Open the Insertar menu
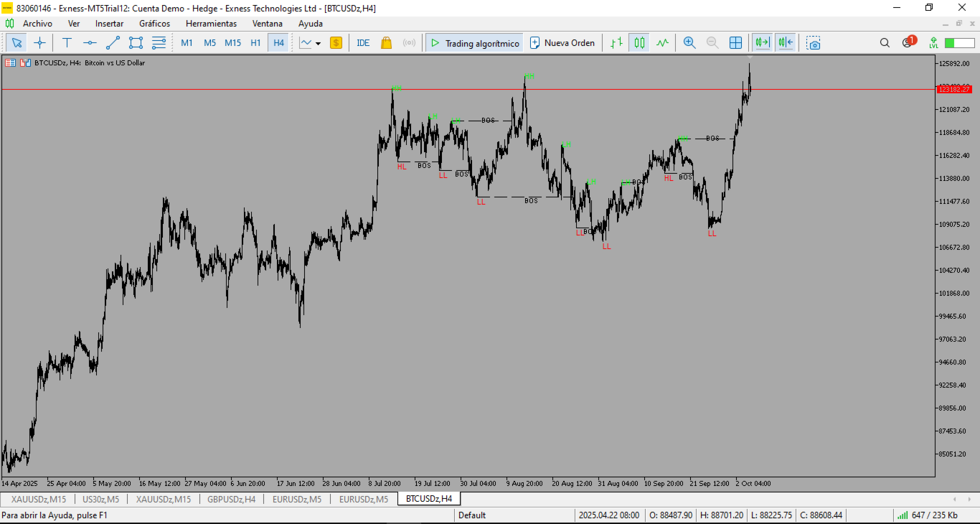 (109, 23)
